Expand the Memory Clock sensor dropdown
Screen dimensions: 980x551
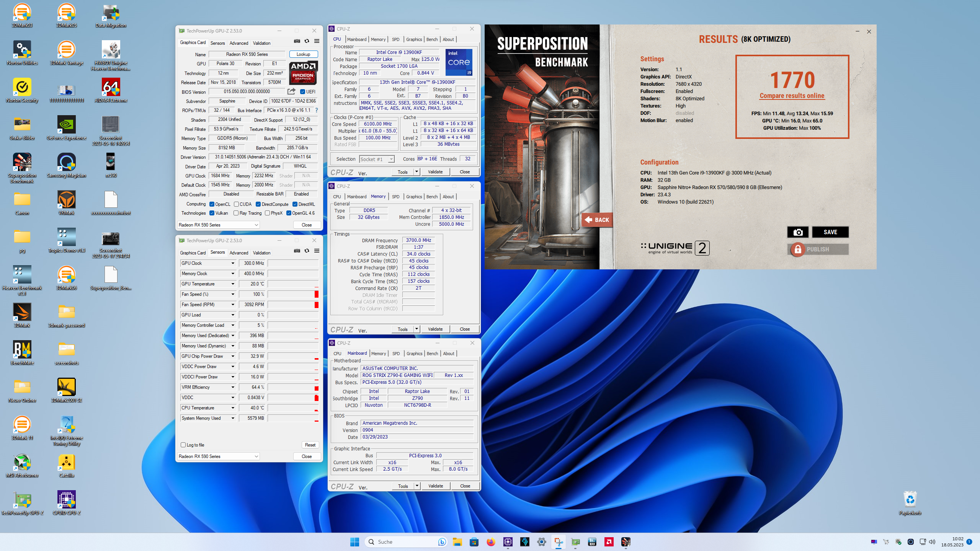coord(232,274)
